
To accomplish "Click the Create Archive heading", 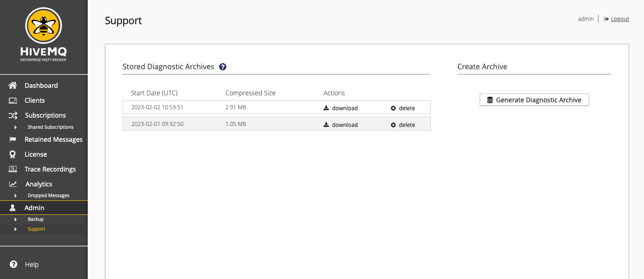I will tap(482, 66).
